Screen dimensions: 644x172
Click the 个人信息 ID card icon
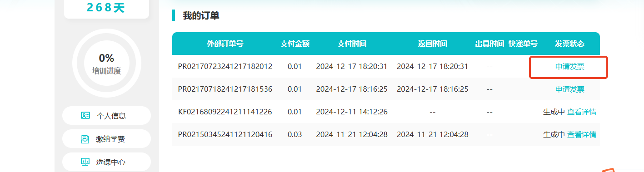[85, 115]
